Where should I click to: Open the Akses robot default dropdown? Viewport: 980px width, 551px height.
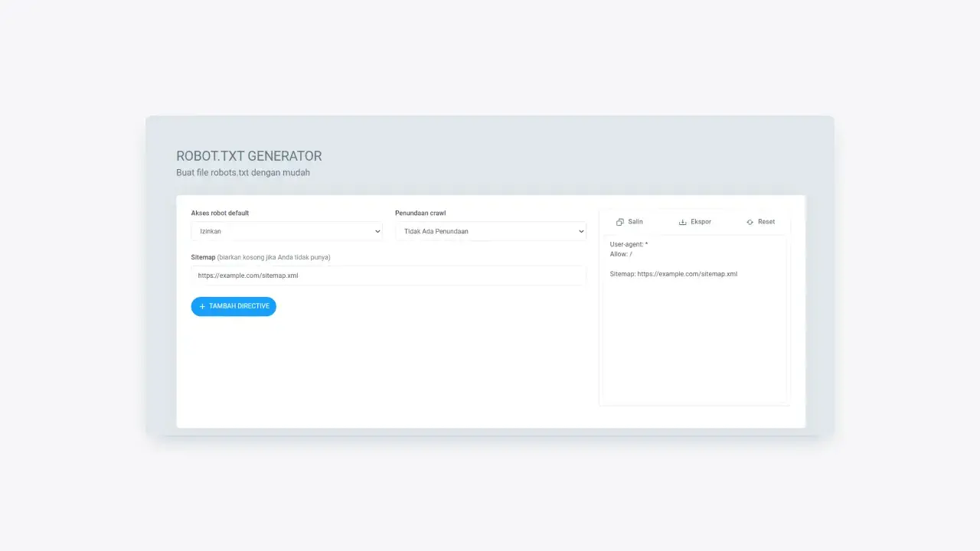click(x=286, y=231)
